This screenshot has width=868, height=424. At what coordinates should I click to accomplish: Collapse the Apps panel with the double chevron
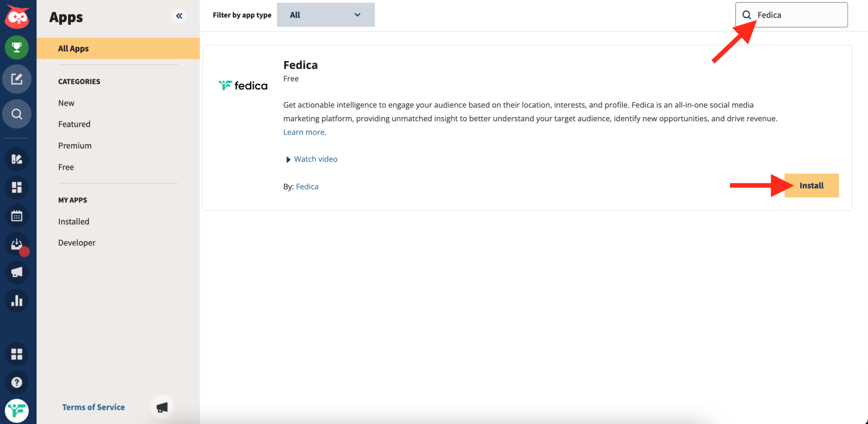click(179, 16)
